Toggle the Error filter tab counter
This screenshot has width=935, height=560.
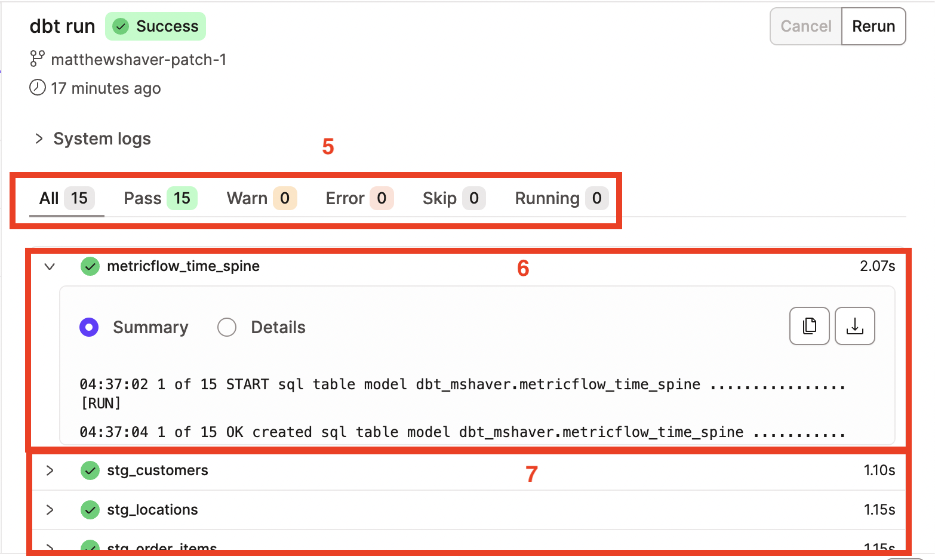(383, 198)
